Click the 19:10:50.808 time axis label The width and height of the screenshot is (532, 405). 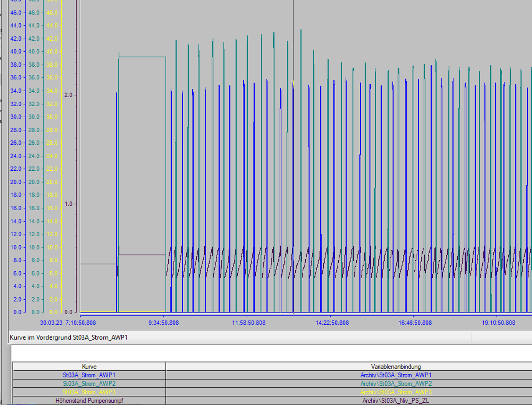point(499,323)
